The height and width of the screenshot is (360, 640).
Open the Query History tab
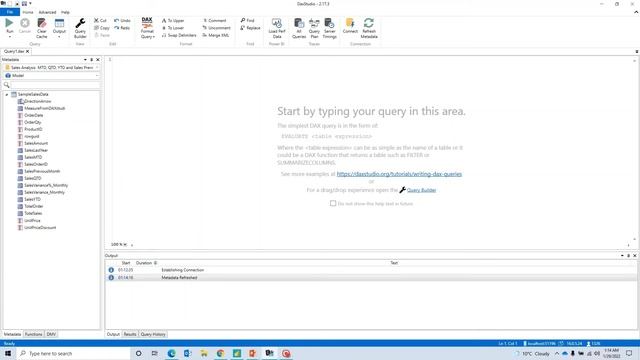153,334
